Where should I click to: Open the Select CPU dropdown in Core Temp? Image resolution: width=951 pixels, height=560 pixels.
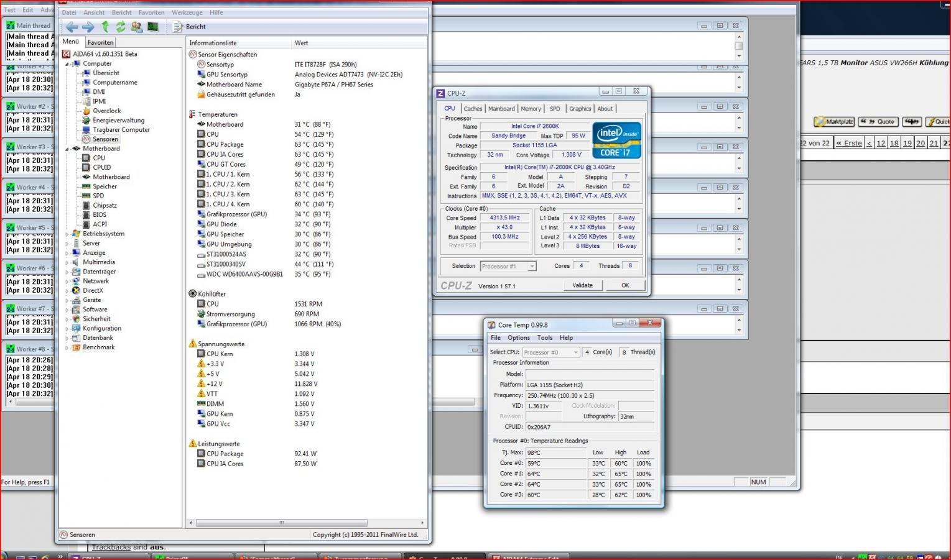(x=550, y=352)
